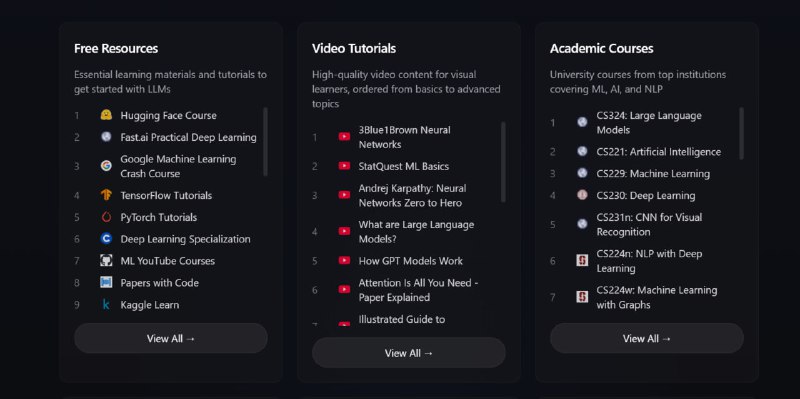The width and height of the screenshot is (800, 399).
Task: Open Academic Courses View All button
Action: (x=646, y=338)
